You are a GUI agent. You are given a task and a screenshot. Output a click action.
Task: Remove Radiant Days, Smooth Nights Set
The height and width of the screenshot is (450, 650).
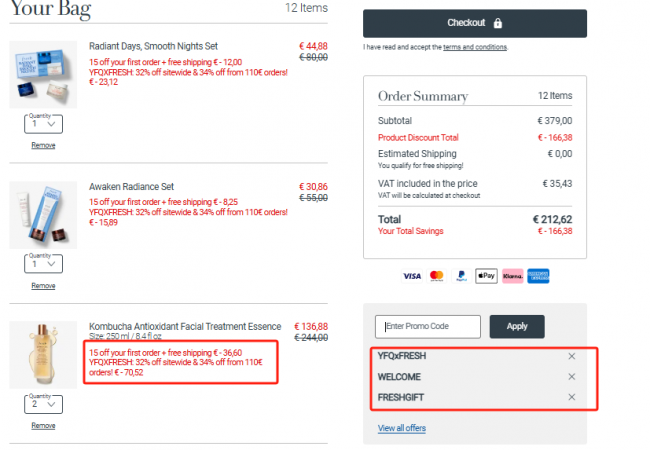(44, 145)
